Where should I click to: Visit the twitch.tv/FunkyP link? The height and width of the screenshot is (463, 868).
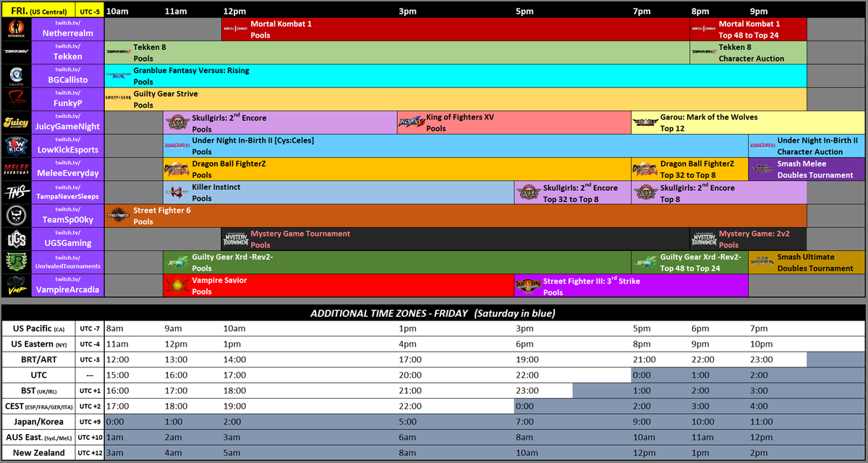pos(69,98)
